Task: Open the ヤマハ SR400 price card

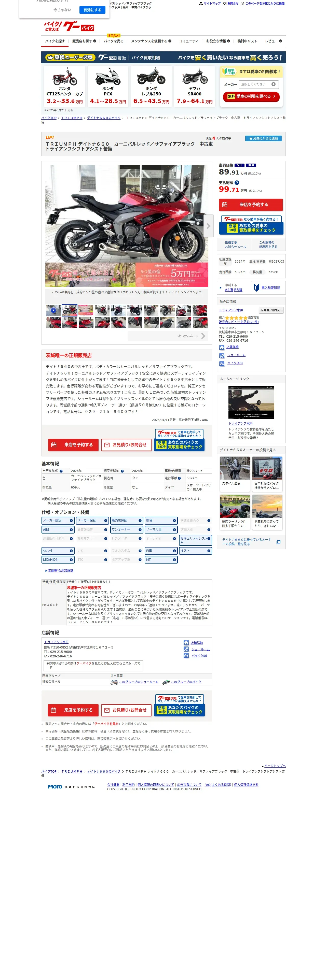Action: point(195,86)
